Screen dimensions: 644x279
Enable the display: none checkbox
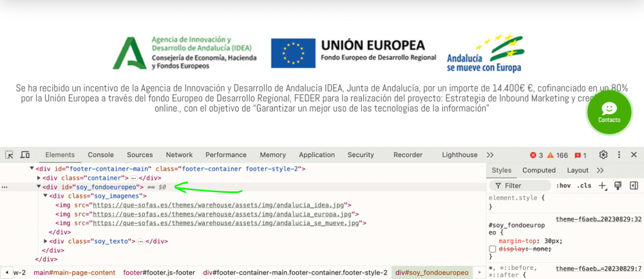(x=493, y=249)
